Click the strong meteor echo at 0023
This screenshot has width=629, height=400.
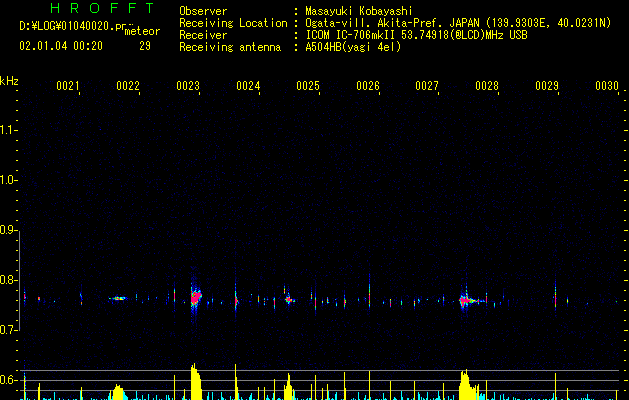coord(195,298)
